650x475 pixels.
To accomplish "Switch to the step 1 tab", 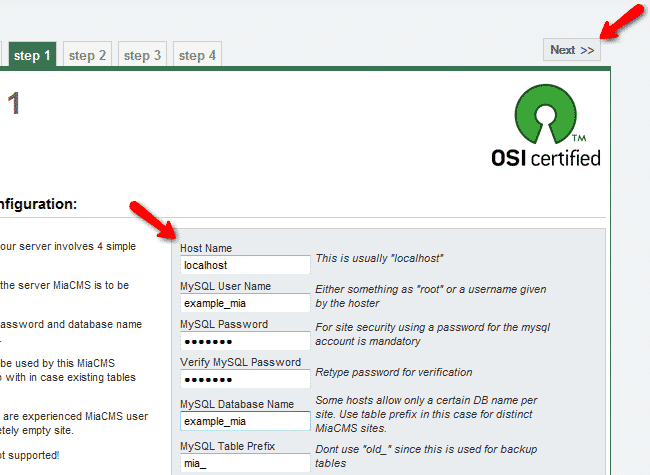I will [x=33, y=55].
